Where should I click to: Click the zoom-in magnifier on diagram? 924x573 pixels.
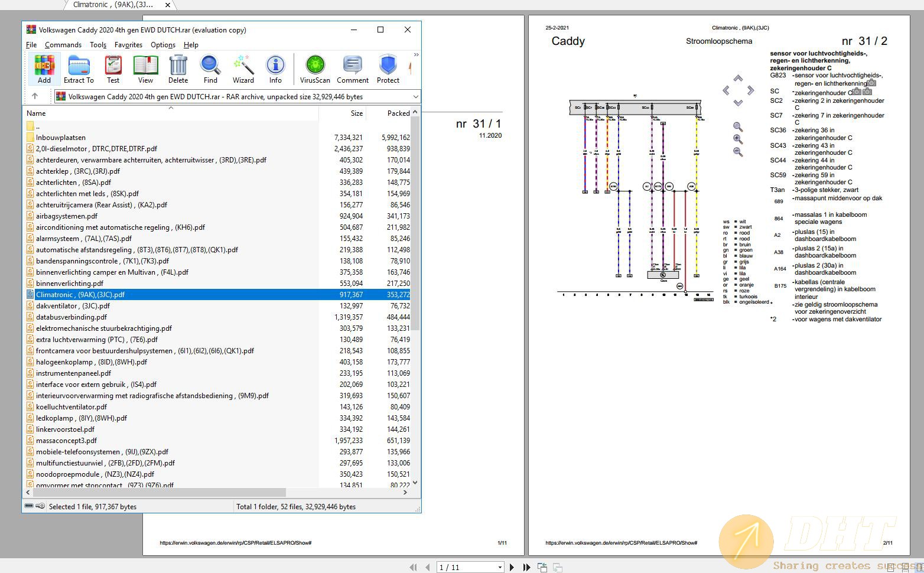click(738, 139)
